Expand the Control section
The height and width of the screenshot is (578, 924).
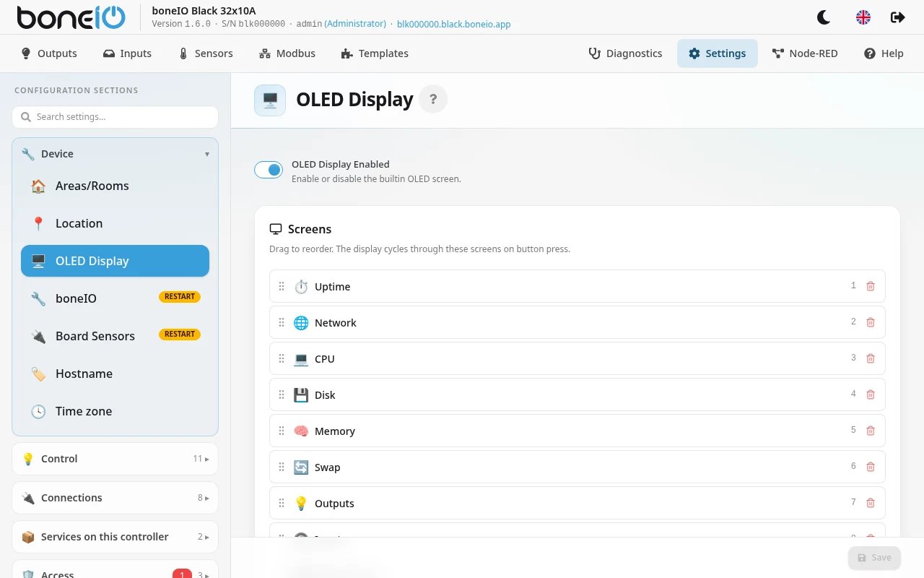(115, 459)
